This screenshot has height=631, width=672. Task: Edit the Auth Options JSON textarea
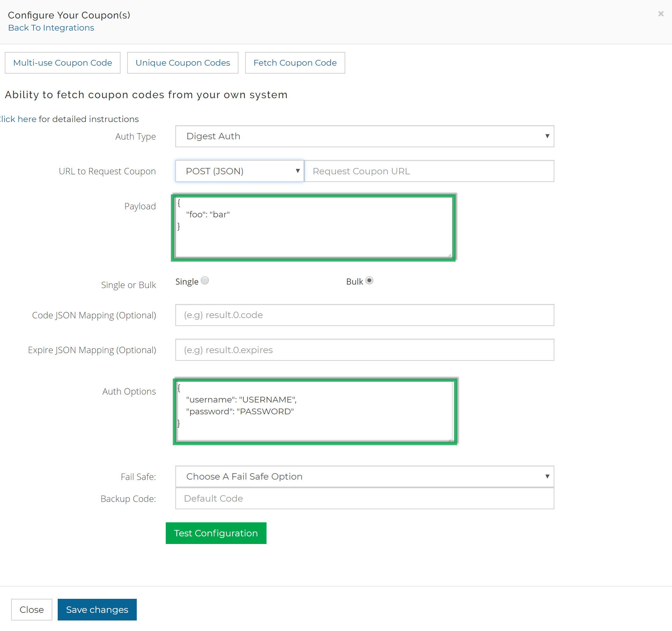coord(314,411)
